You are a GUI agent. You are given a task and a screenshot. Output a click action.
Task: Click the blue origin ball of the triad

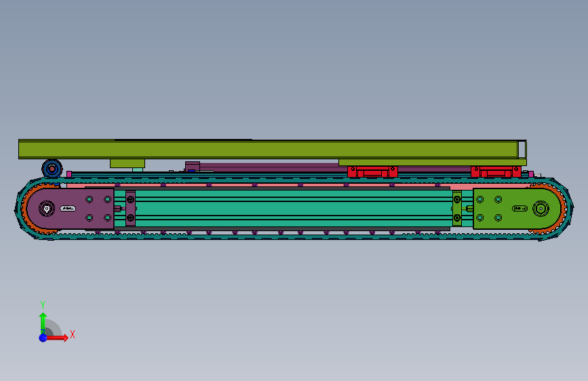coord(43,338)
